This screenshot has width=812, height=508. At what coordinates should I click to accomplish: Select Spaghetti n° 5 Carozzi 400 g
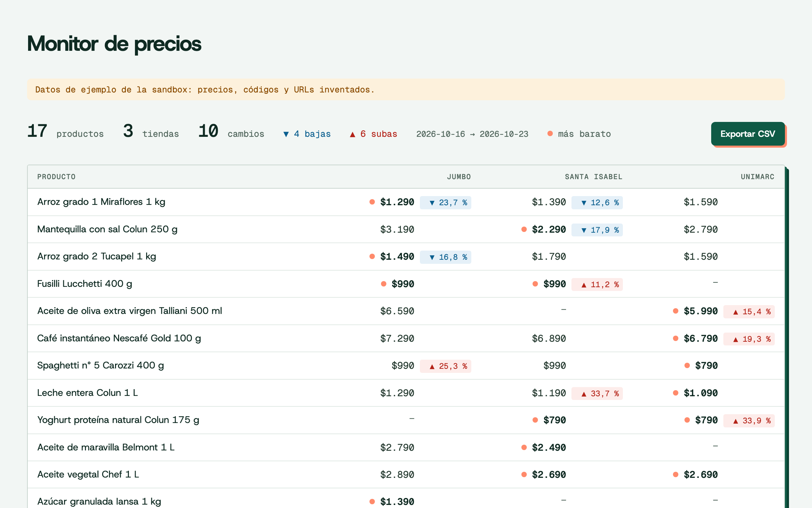coord(100,365)
